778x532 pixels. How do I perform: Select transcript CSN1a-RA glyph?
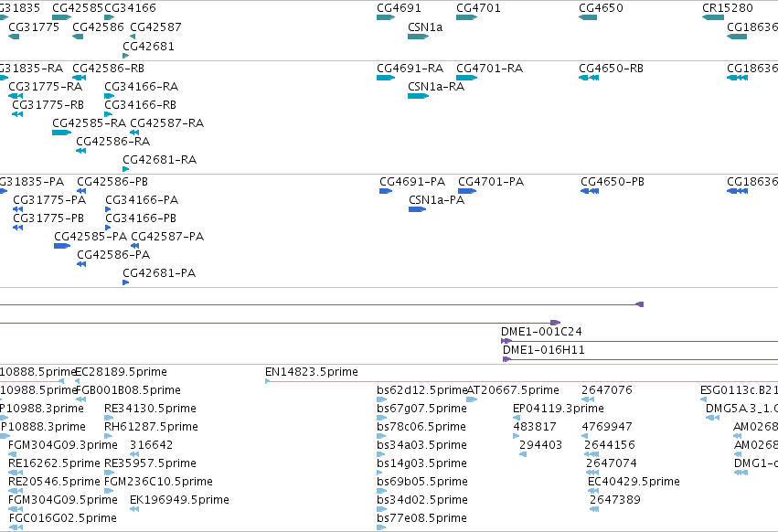pyautogui.click(x=418, y=96)
